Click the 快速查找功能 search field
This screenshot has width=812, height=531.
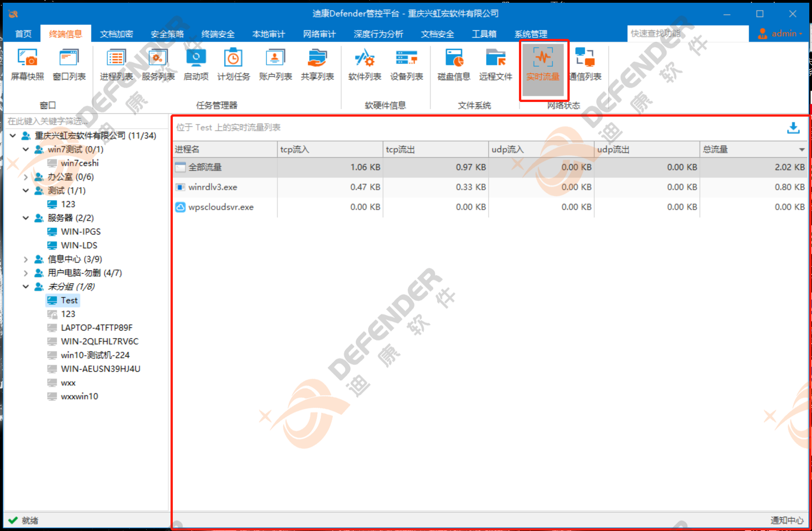[688, 33]
